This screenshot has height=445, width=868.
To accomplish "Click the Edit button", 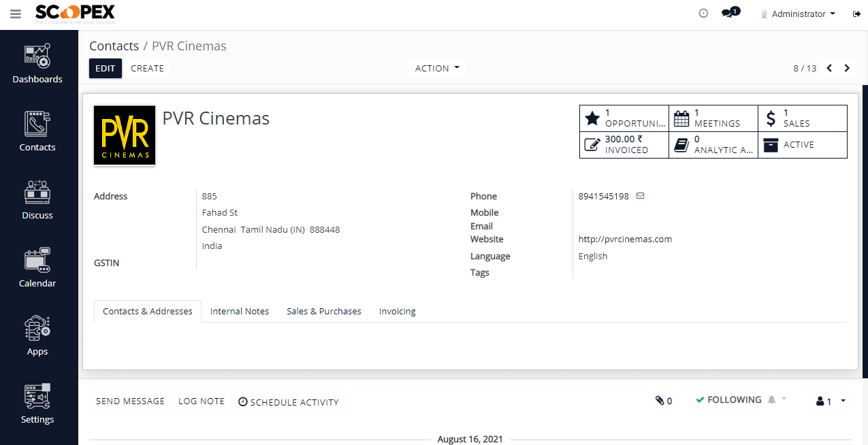I will (106, 68).
